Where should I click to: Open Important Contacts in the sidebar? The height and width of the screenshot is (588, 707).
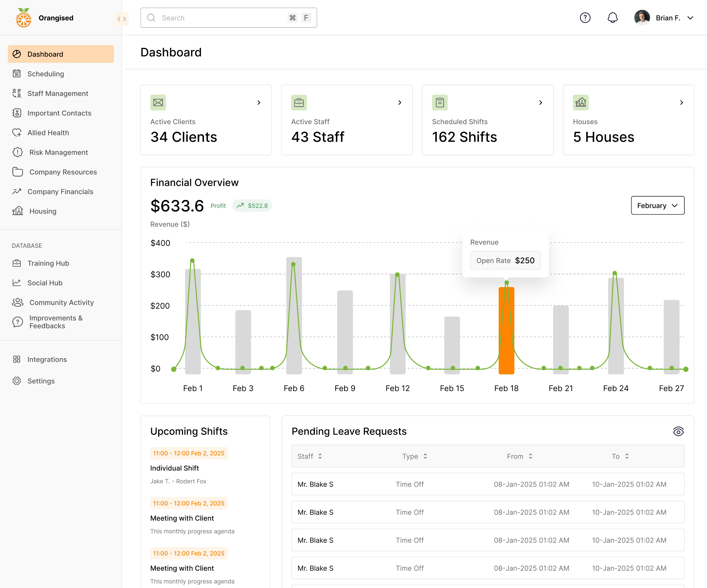tap(59, 113)
